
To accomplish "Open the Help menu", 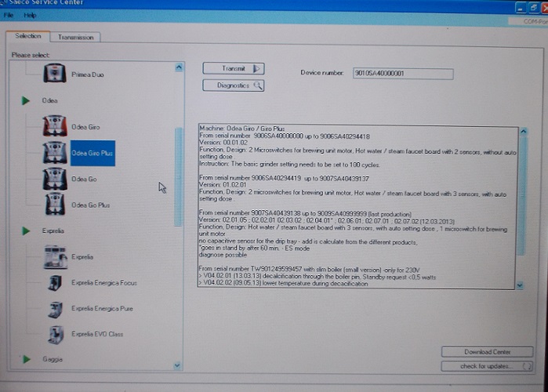I will pos(30,15).
